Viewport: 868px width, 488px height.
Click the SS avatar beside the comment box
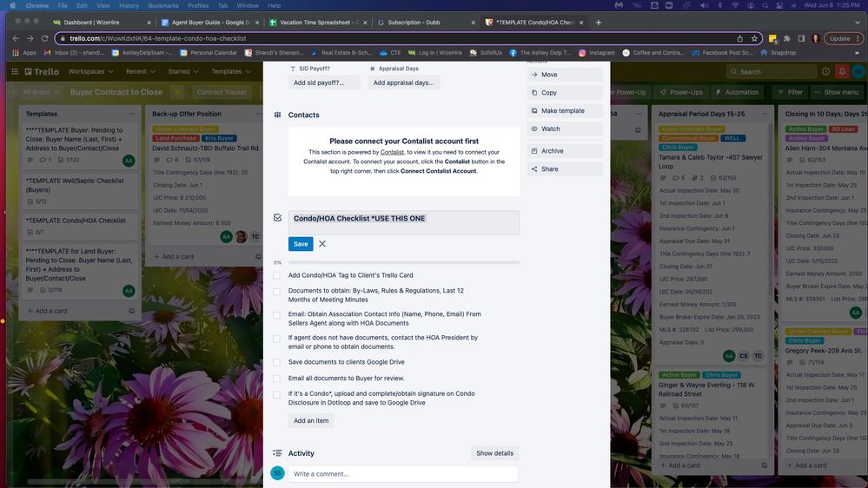pyautogui.click(x=277, y=473)
